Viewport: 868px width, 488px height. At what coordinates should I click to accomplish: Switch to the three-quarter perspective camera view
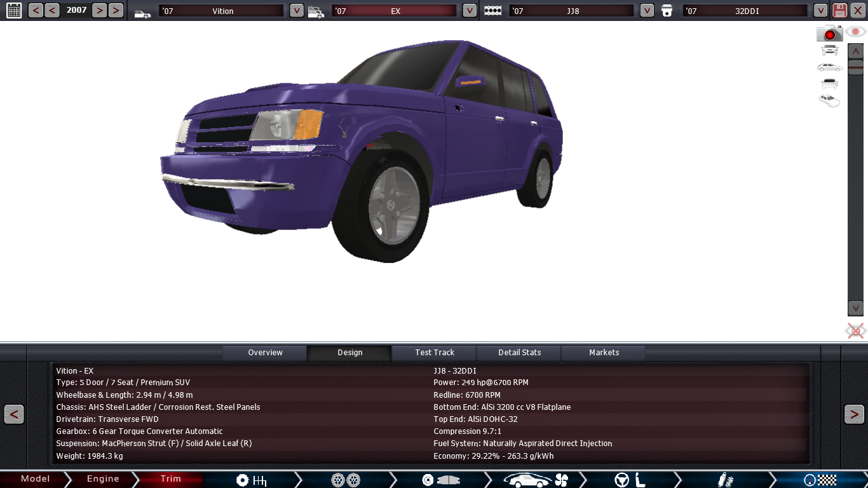[x=829, y=100]
